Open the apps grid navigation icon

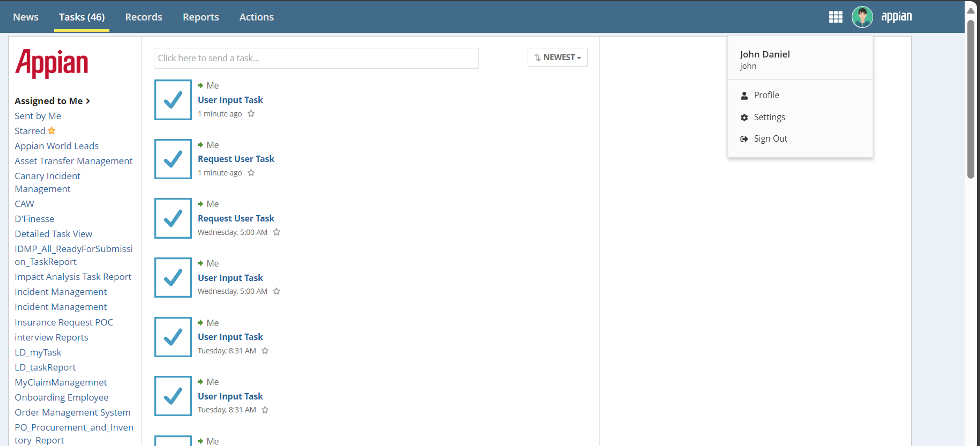pos(836,17)
